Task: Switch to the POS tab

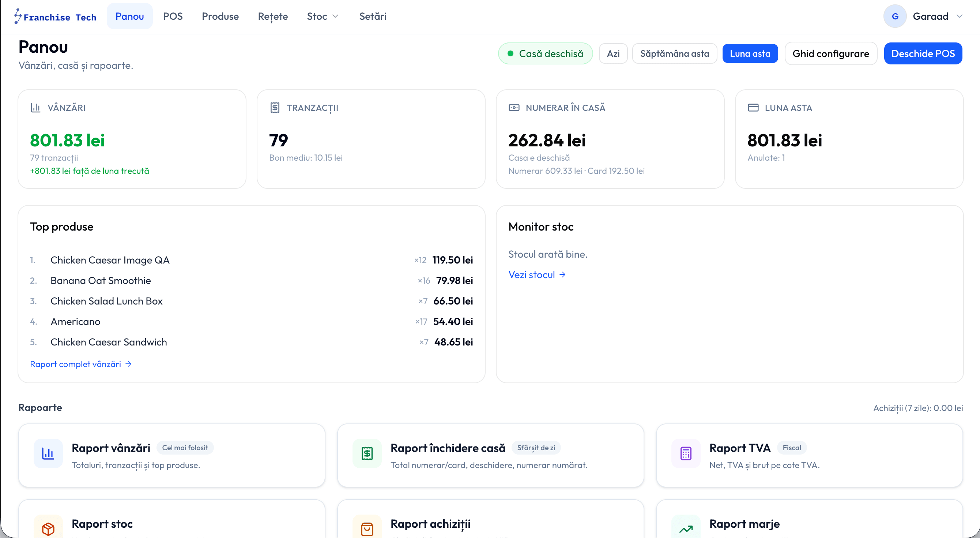Action: (173, 16)
